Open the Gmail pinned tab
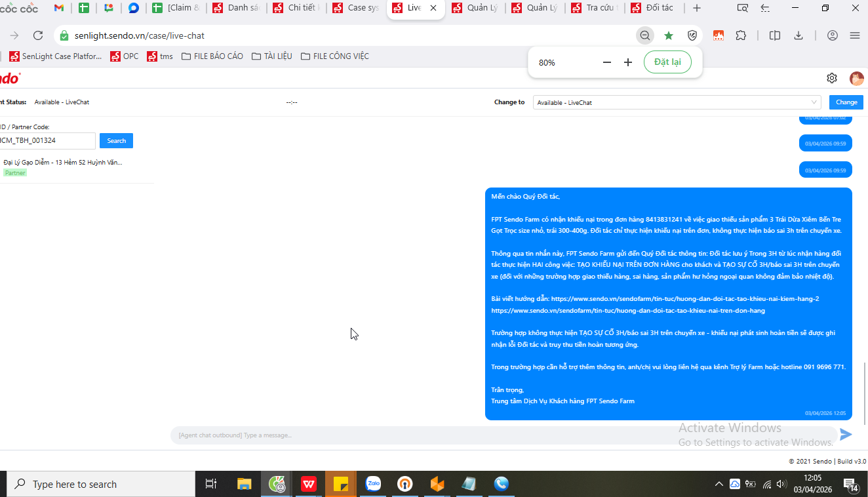This screenshot has height=497, width=868. [59, 8]
